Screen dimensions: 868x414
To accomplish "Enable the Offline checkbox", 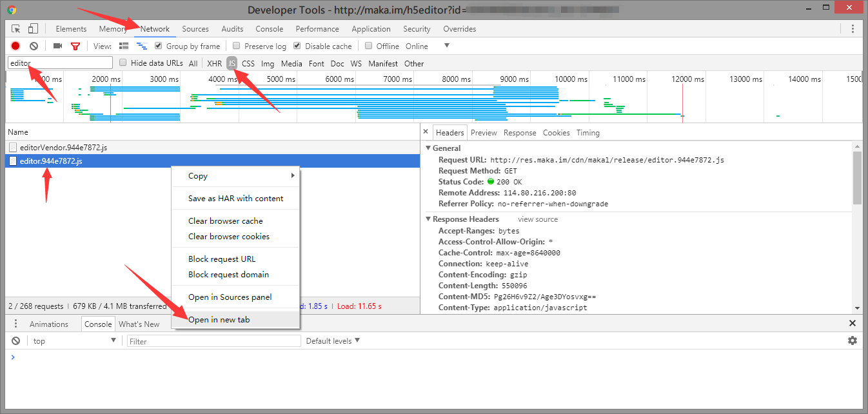I will pyautogui.click(x=369, y=46).
